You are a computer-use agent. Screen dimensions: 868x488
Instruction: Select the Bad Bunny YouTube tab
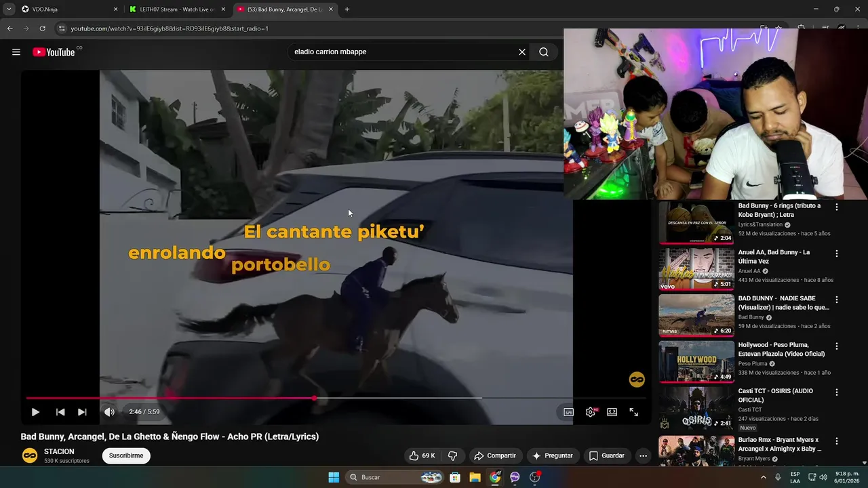285,9
